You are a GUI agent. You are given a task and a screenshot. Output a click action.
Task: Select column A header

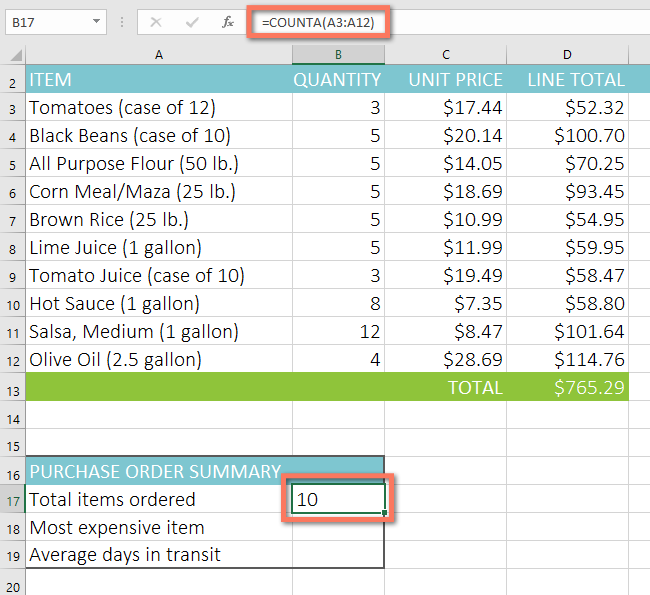click(159, 55)
